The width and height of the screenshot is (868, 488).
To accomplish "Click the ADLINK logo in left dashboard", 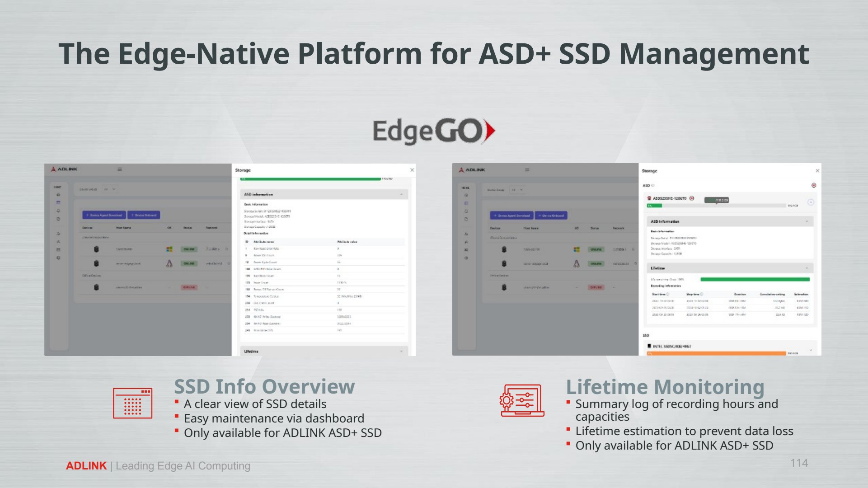I will pyautogui.click(x=64, y=169).
